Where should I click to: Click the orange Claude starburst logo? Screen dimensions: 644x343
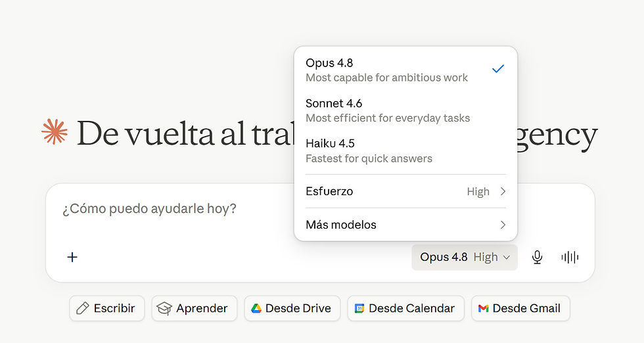point(54,132)
